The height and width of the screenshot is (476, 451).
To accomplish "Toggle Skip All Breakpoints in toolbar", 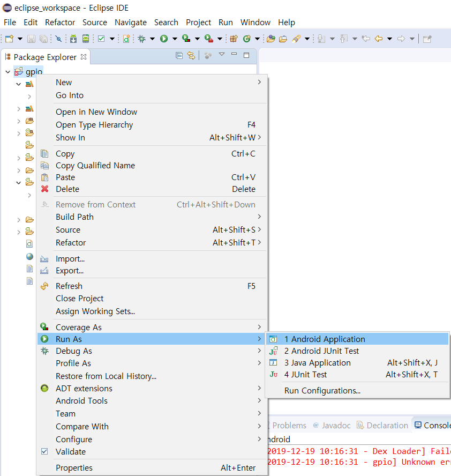I will coord(58,39).
